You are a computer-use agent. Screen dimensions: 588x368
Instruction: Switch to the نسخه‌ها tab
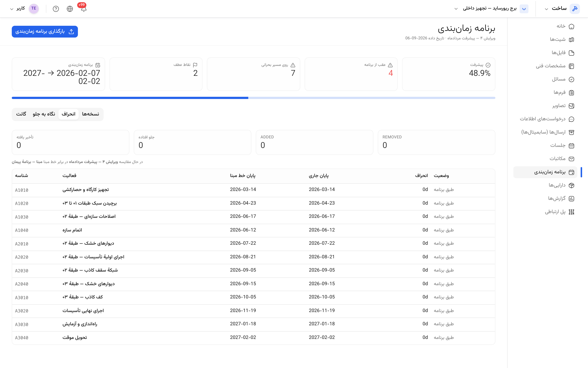point(90,114)
